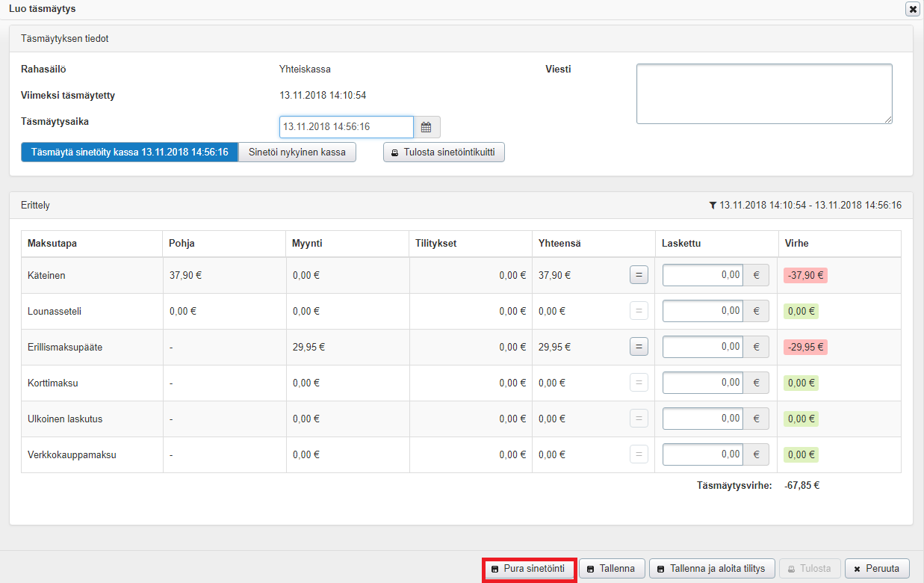Screen dimensions: 924x583
Task: Click the Laskettu field for Korttimaksu
Action: [x=702, y=383]
